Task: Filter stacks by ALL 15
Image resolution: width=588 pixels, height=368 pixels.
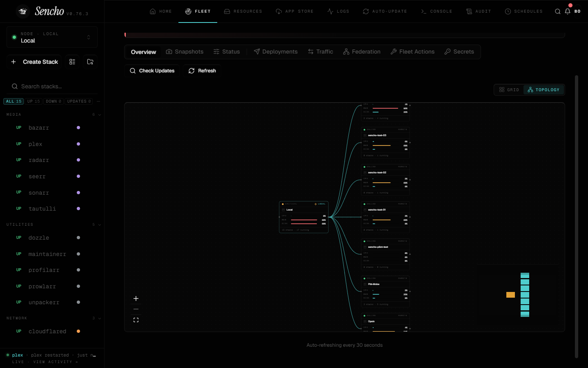Action: point(13,101)
